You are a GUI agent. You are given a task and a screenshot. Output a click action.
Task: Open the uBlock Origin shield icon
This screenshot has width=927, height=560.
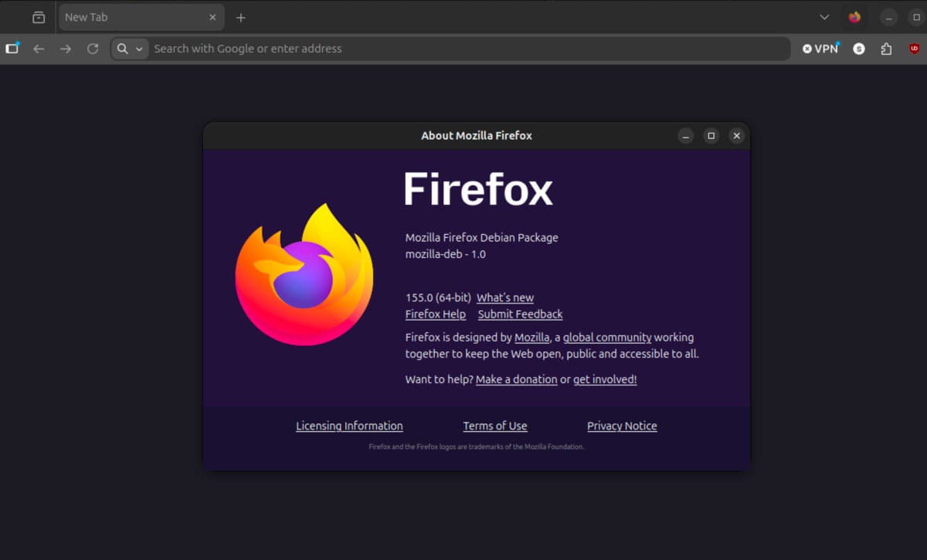point(914,49)
